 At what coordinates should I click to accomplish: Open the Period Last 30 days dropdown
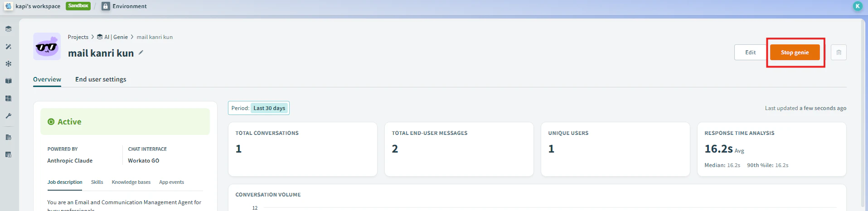[x=259, y=108]
